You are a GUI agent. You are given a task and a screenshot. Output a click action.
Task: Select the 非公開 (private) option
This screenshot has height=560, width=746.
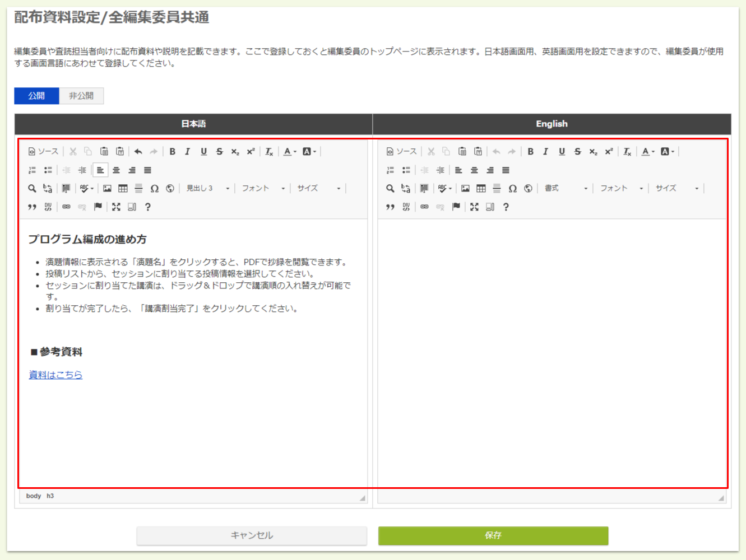pos(81,95)
